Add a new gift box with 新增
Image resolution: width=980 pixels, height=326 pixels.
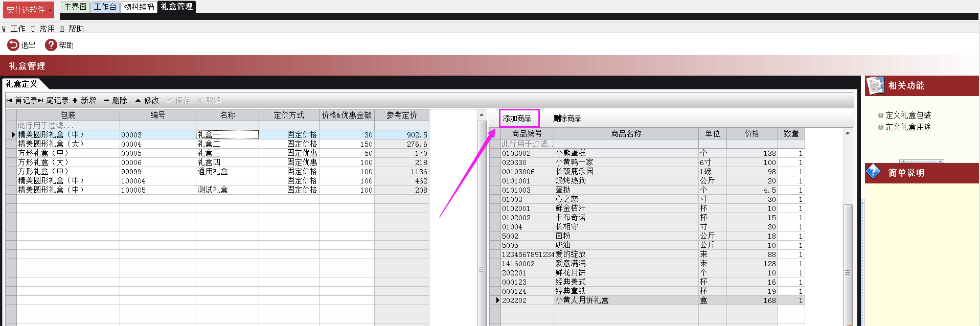(x=84, y=100)
